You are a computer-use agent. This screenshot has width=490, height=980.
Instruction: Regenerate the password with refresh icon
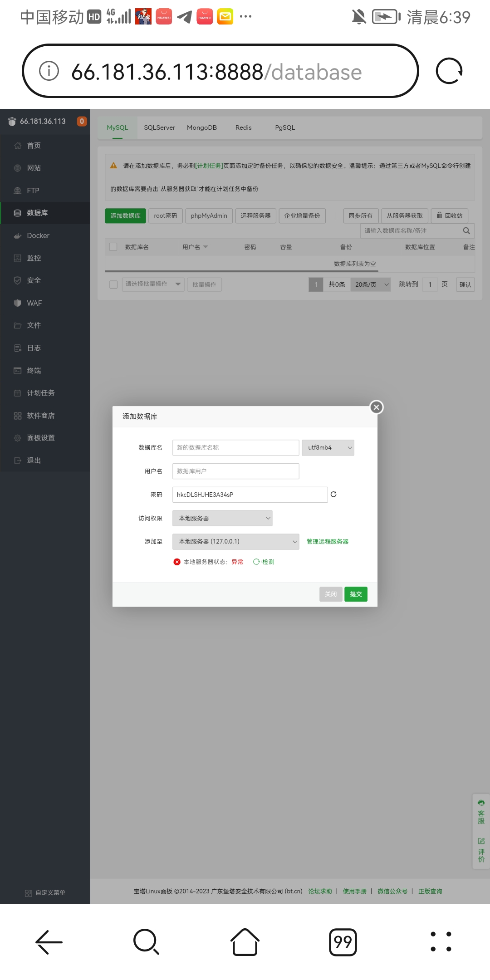[333, 495]
